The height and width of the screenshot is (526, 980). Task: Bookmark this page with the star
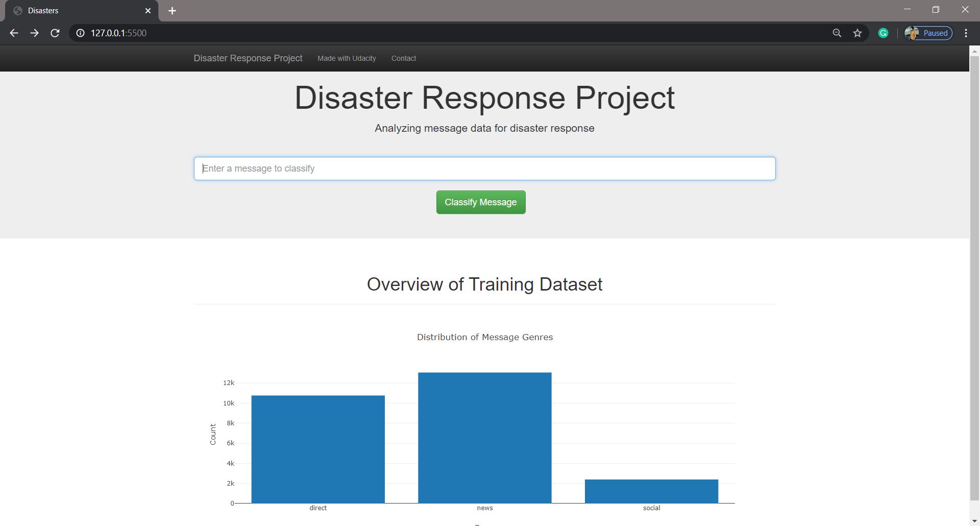coord(857,32)
